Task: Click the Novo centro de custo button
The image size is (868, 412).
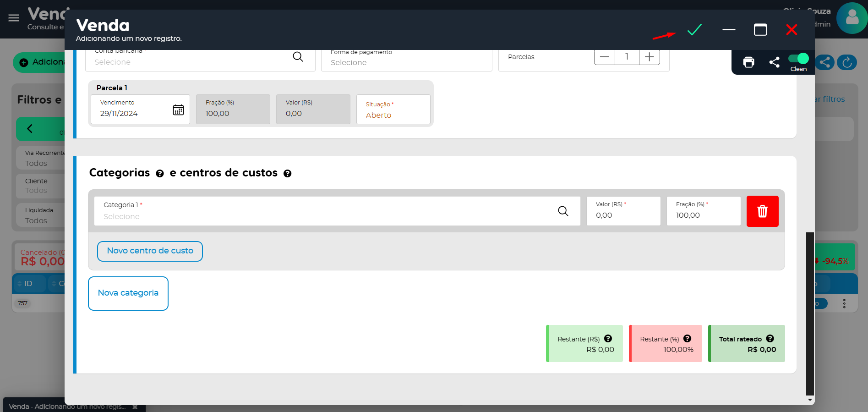Action: (150, 251)
